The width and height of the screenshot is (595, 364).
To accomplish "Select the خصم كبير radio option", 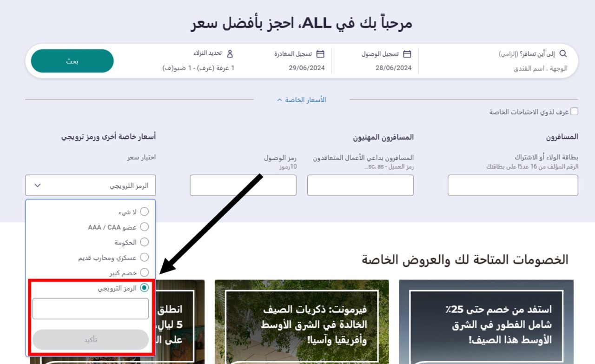I will click(x=144, y=272).
